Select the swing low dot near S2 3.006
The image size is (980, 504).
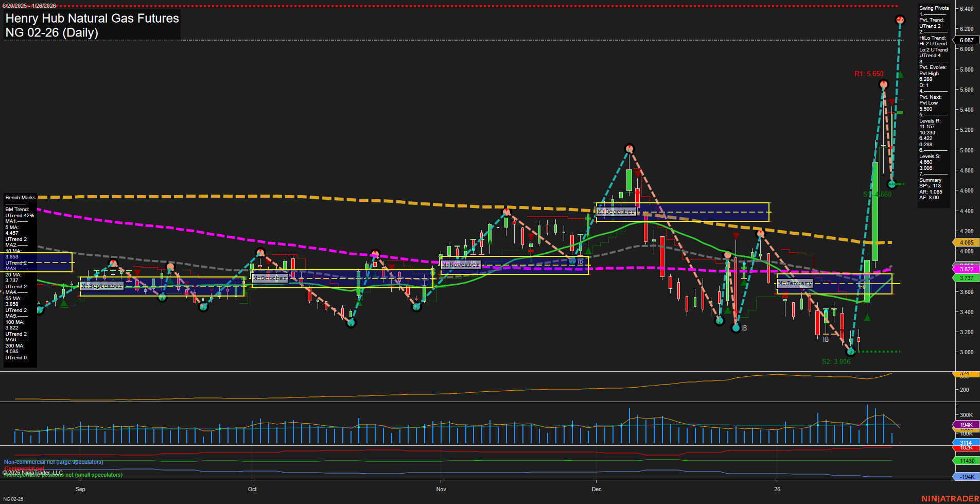[851, 352]
